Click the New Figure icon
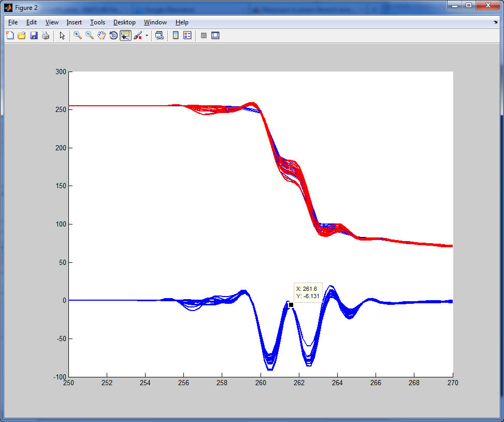 10,36
